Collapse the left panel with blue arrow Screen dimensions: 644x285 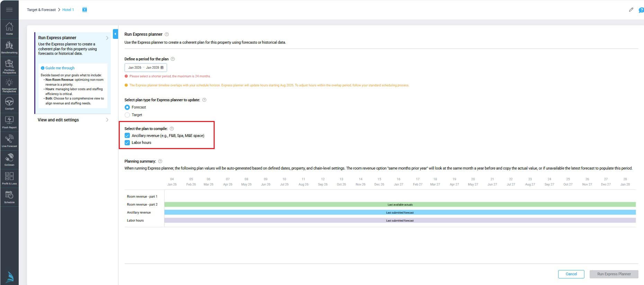[x=115, y=34]
